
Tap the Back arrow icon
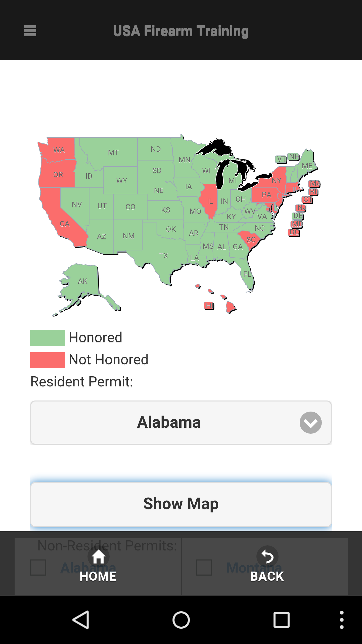pyautogui.click(x=267, y=556)
